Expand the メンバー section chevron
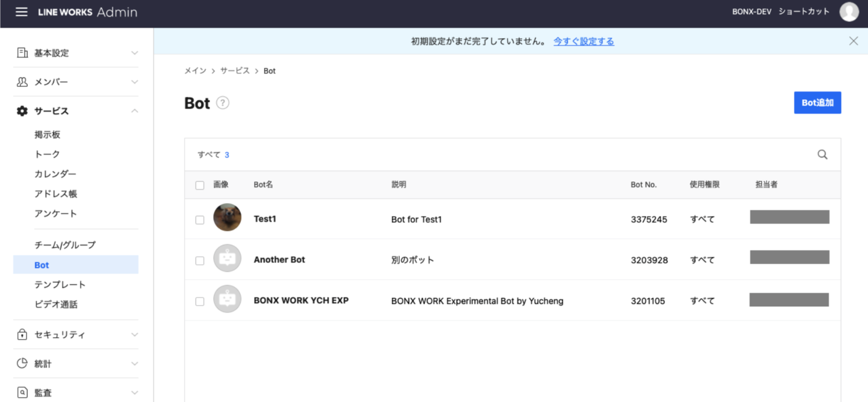Viewport: 868px width, 402px height. click(x=134, y=82)
